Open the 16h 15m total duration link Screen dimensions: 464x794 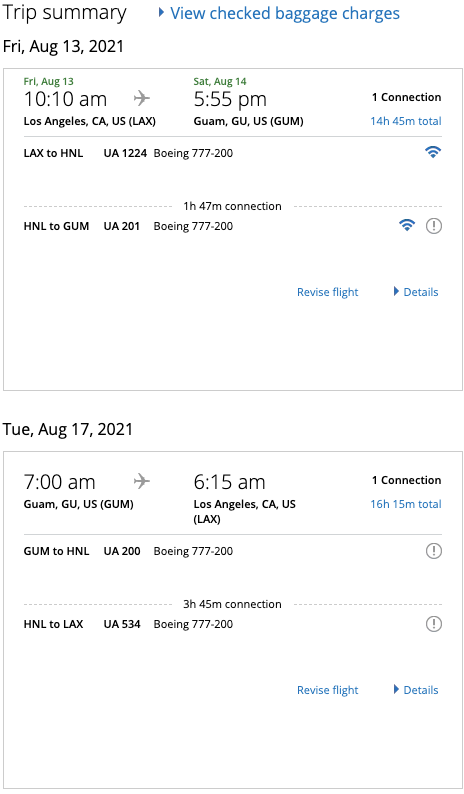406,504
